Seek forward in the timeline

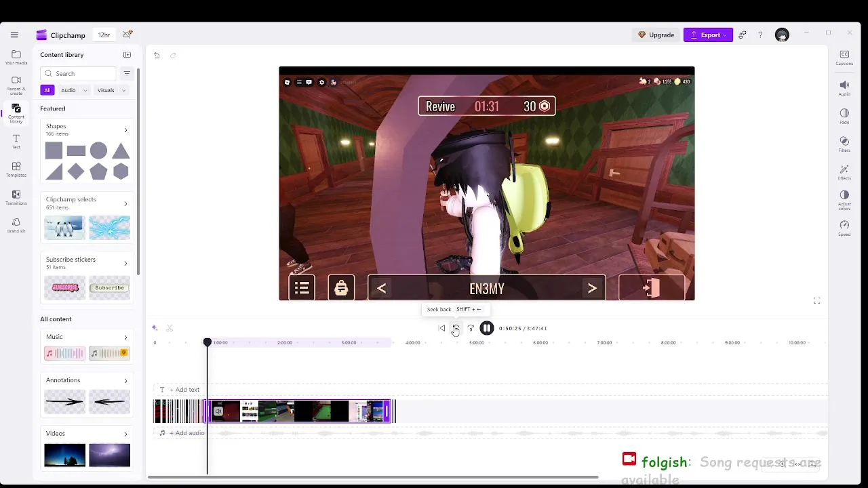(471, 328)
